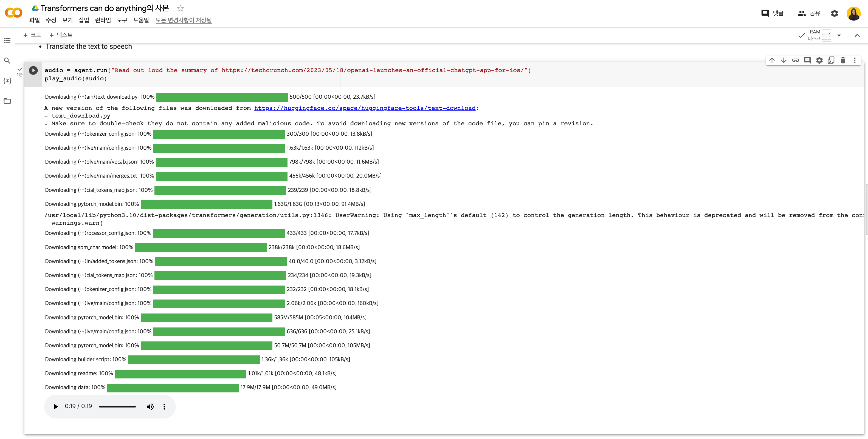
Task: Open the cell's more options menu
Action: click(855, 60)
